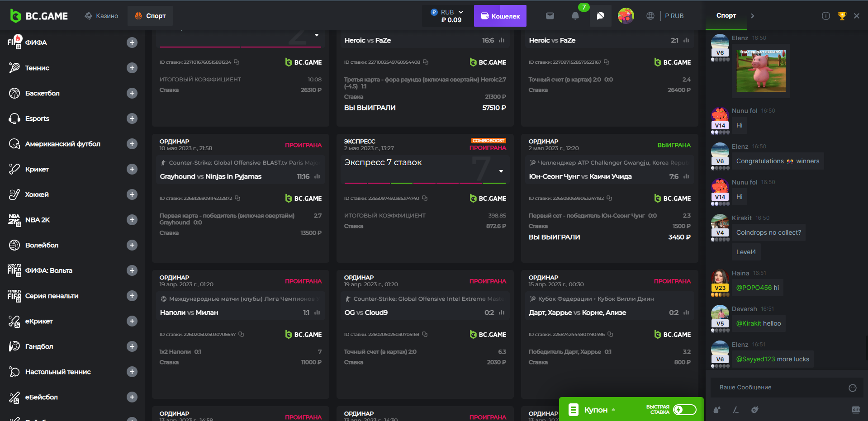Expand Теннис with its plus button
868x421 pixels.
point(132,68)
